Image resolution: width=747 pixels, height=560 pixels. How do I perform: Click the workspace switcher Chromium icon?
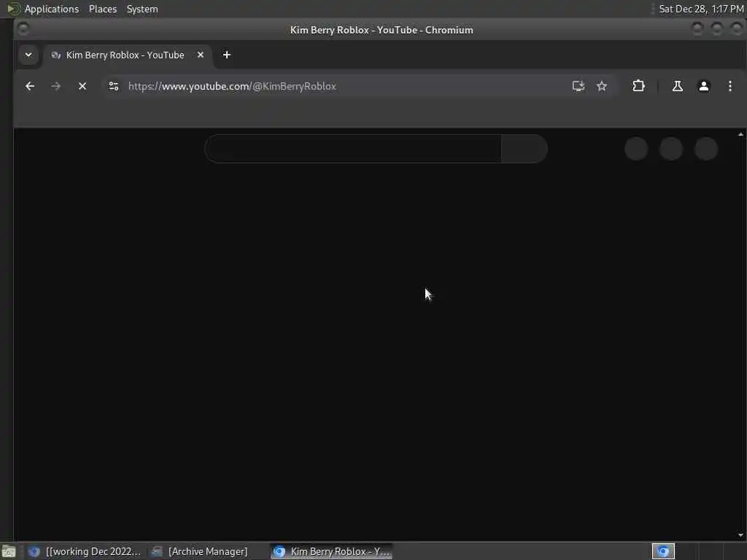[x=663, y=551]
